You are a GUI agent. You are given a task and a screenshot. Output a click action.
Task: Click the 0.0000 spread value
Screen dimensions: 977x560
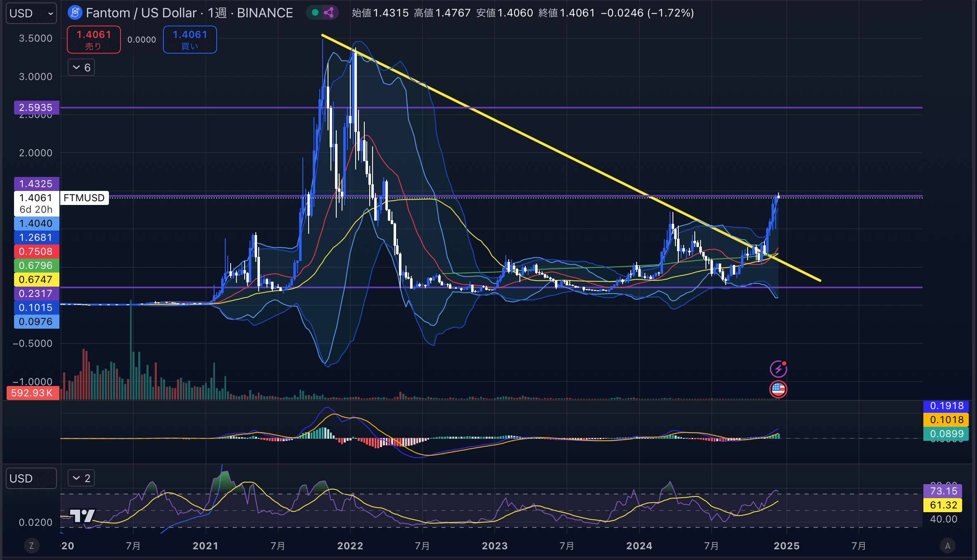pyautogui.click(x=142, y=40)
